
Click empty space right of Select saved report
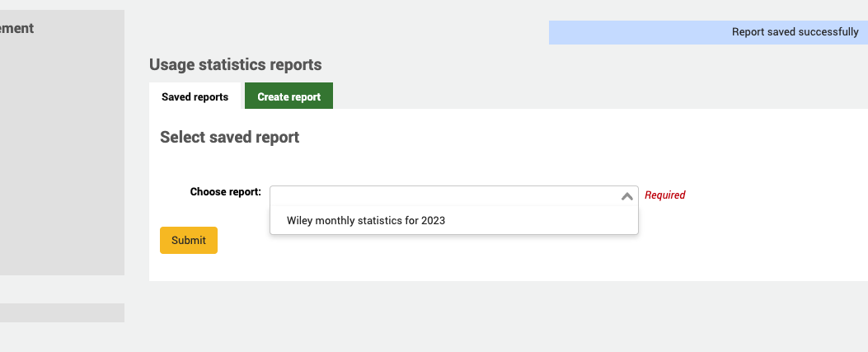[577, 138]
